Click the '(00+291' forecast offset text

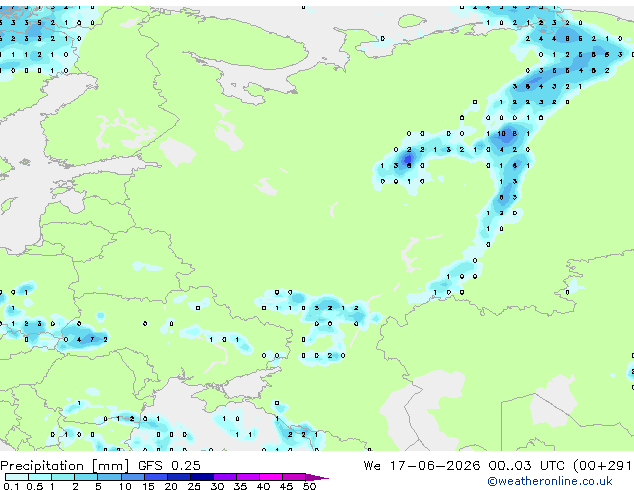(602, 466)
